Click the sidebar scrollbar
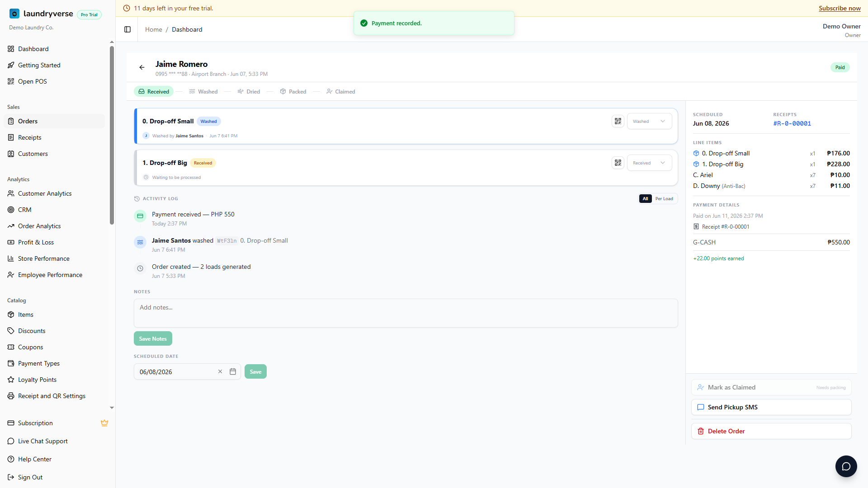This screenshot has width=868, height=488. [112, 136]
